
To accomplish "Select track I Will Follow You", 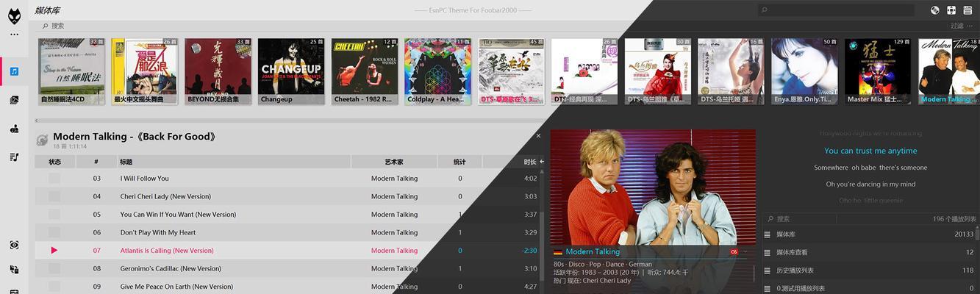I will [x=145, y=179].
